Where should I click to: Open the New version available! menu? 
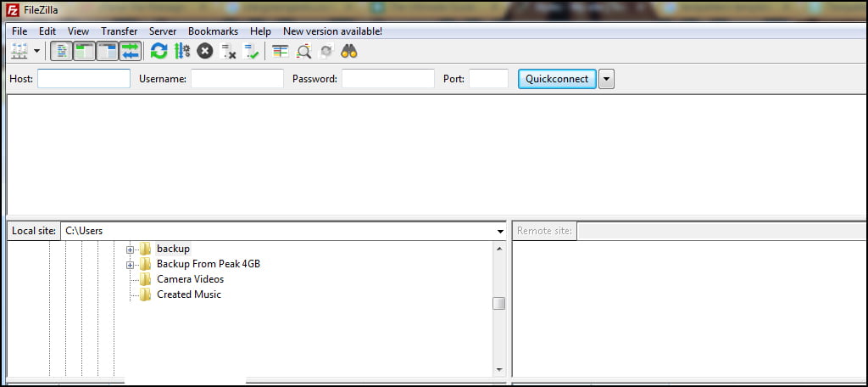click(332, 31)
